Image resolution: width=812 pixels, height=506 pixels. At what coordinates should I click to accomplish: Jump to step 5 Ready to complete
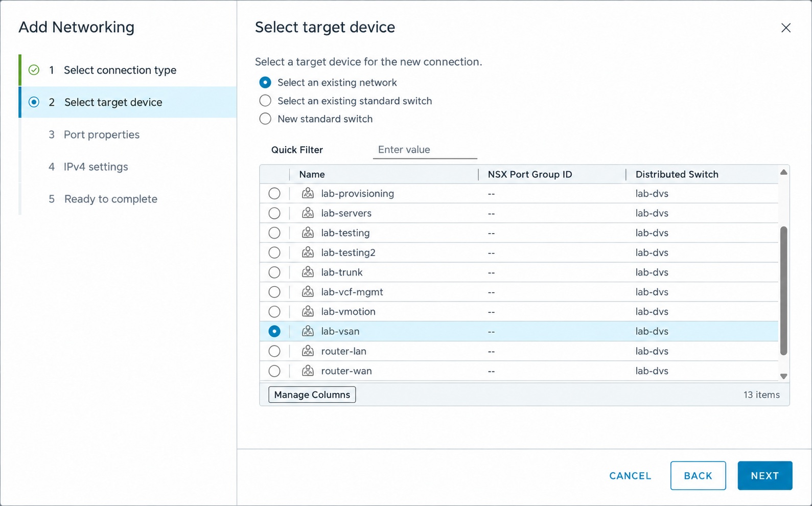click(128, 199)
